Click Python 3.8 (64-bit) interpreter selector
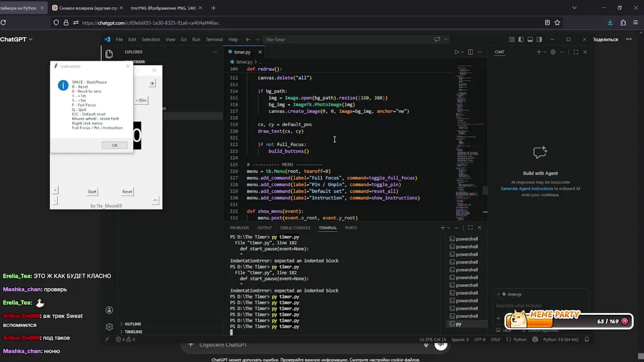 561,339
